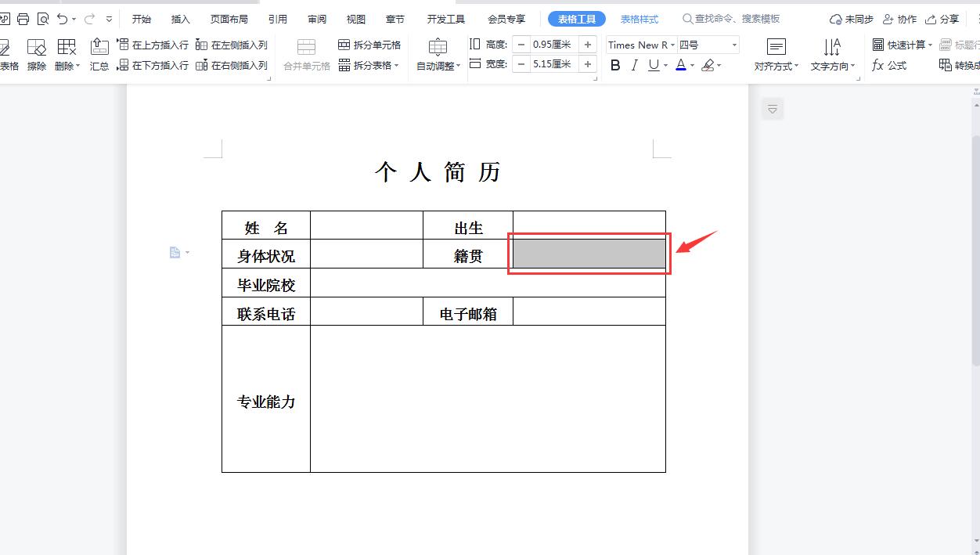This screenshot has height=555, width=980.
Task: Insert column to the right (在右侧插入列)
Action: [232, 66]
